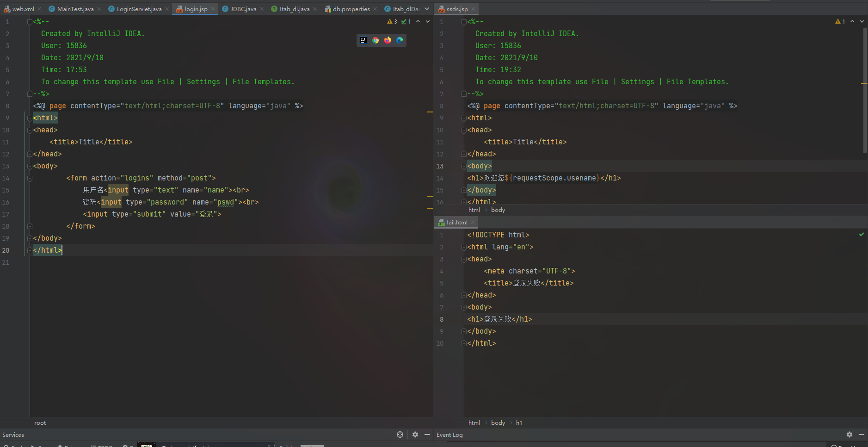Close the Itab_dl.java tab
Image resolution: width=868 pixels, height=447 pixels.
pos(315,9)
